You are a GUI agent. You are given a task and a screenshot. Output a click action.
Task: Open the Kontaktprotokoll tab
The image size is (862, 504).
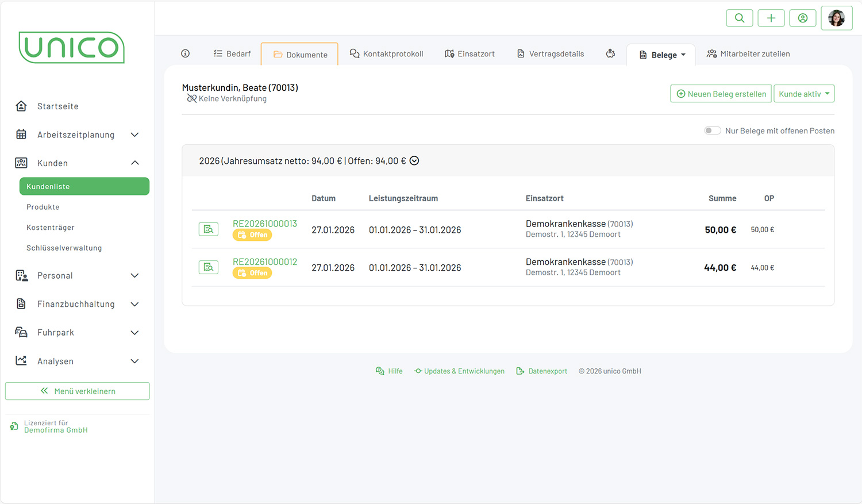click(386, 53)
